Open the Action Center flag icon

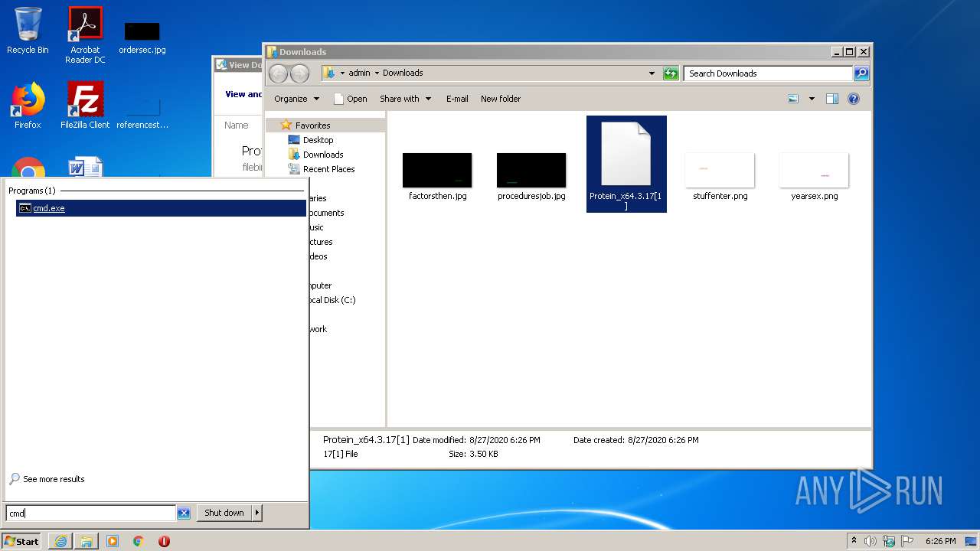point(907,541)
